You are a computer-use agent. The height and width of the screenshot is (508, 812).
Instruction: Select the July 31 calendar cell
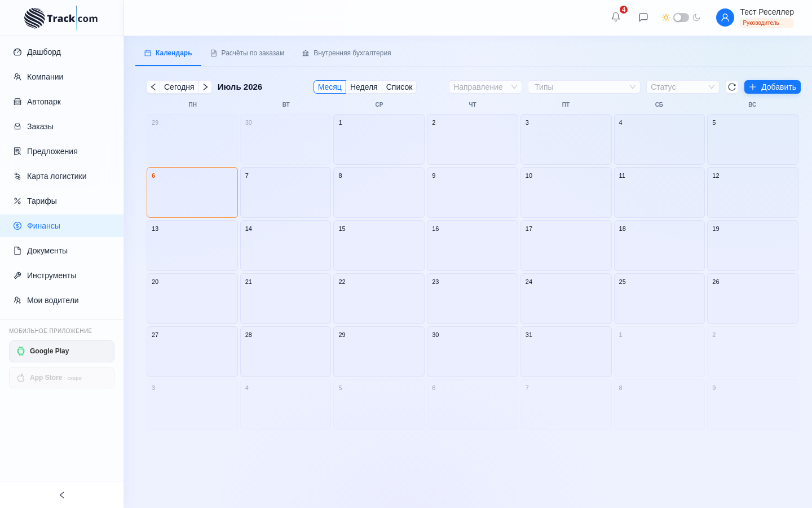[x=566, y=352]
